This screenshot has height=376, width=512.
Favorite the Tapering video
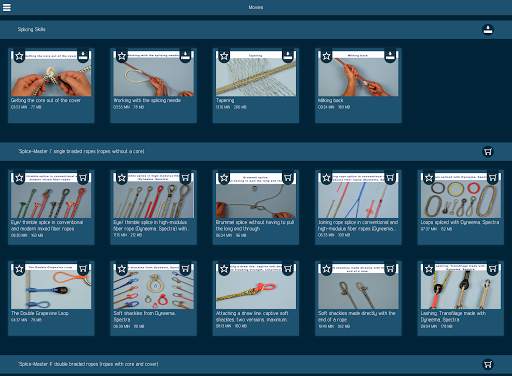pos(224,56)
